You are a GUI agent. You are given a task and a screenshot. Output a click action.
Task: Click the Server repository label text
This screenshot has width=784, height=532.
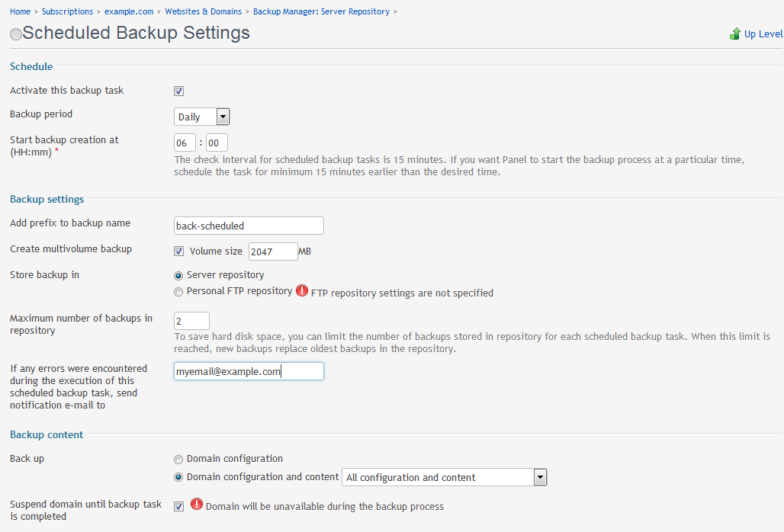tap(226, 275)
